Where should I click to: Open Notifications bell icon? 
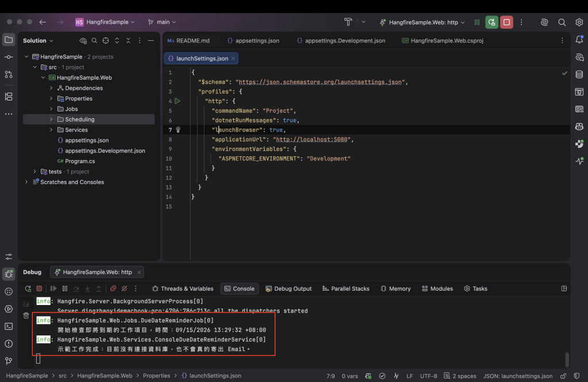tap(579, 40)
